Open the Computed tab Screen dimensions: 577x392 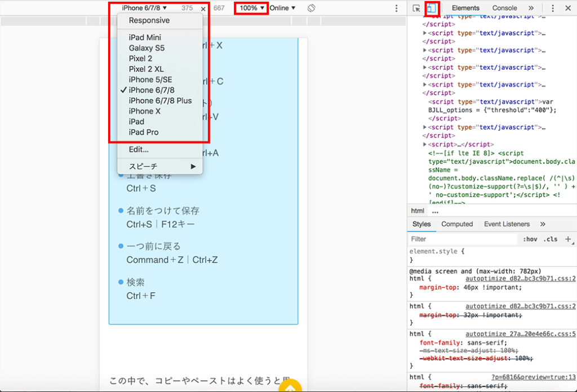point(457,224)
